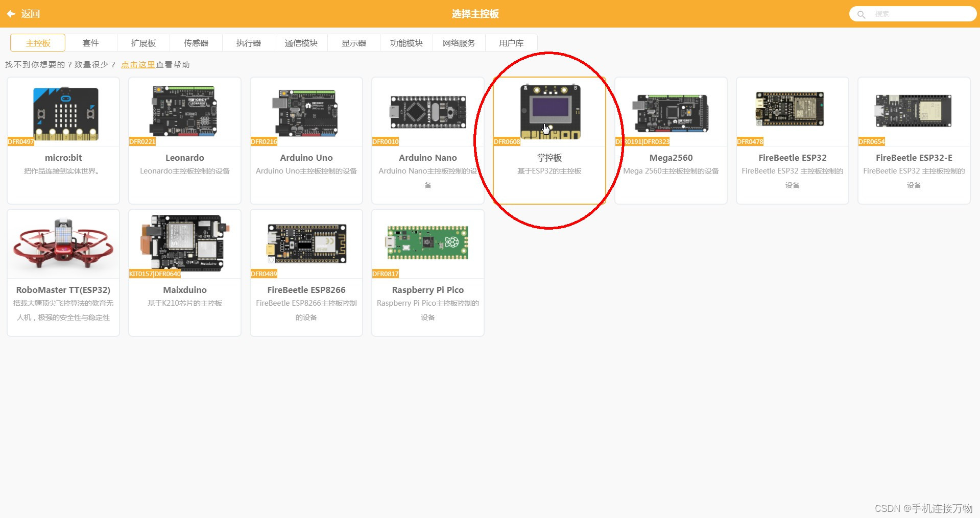980x518 pixels.
Task: Click the 把作品连接到实体世界 description
Action: 62,171
